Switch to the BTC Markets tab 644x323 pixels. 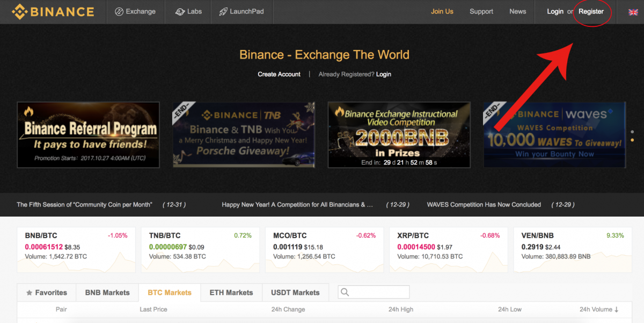[x=170, y=293]
